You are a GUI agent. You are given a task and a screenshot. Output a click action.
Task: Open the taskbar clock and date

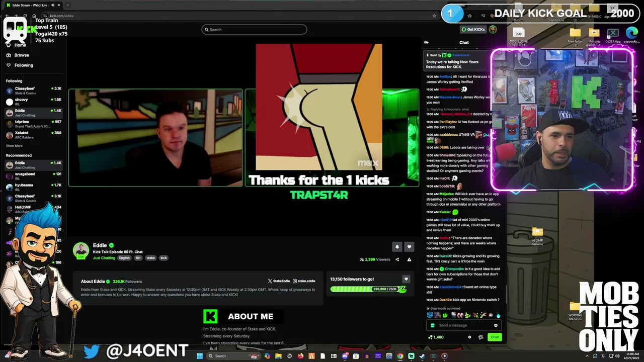631,356
